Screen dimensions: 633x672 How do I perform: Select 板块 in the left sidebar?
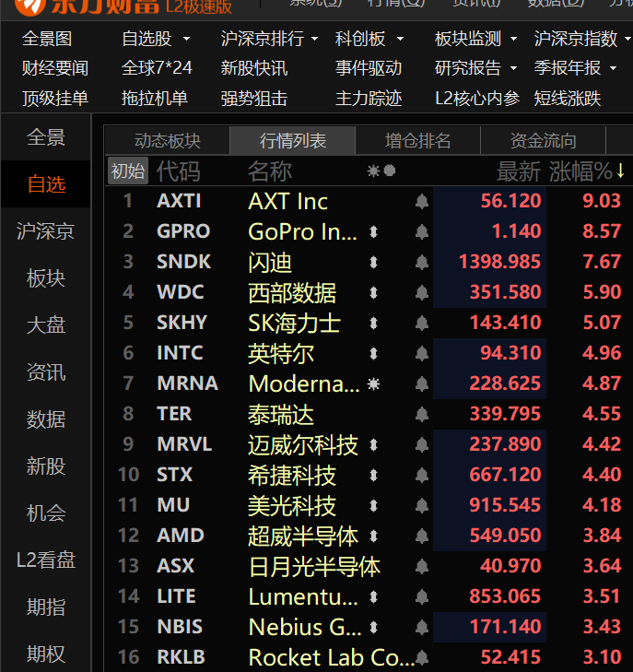46,278
